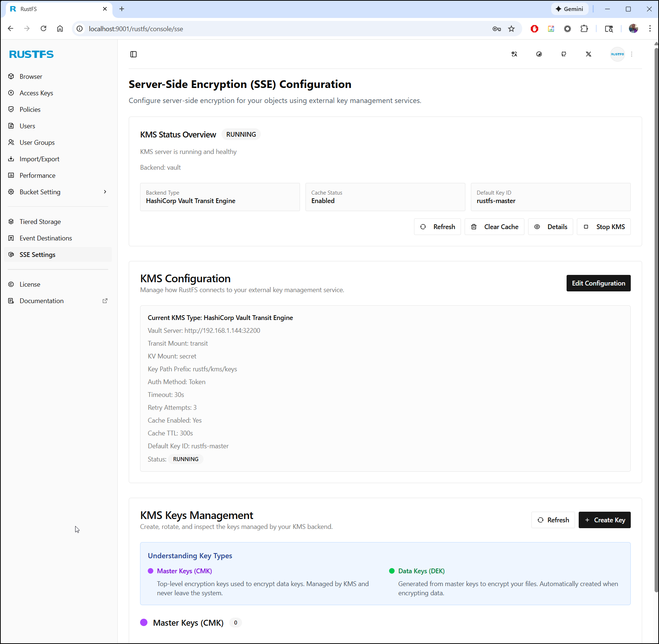This screenshot has width=659, height=644.
Task: View KMS Details with eye button
Action: (x=550, y=227)
